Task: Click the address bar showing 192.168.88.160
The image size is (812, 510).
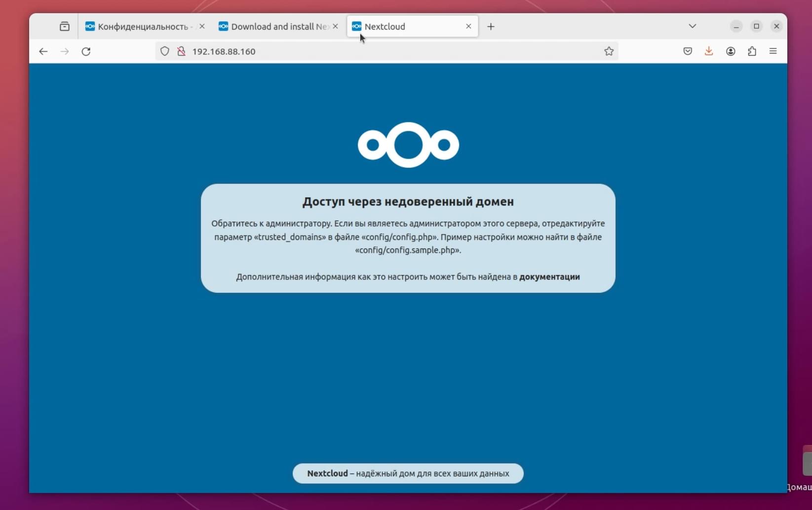Action: coord(387,51)
